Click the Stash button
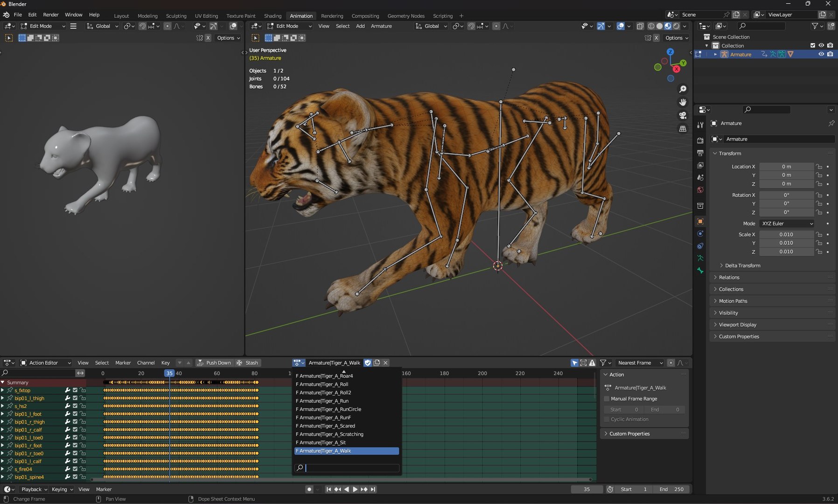This screenshot has width=838, height=504. pos(248,363)
